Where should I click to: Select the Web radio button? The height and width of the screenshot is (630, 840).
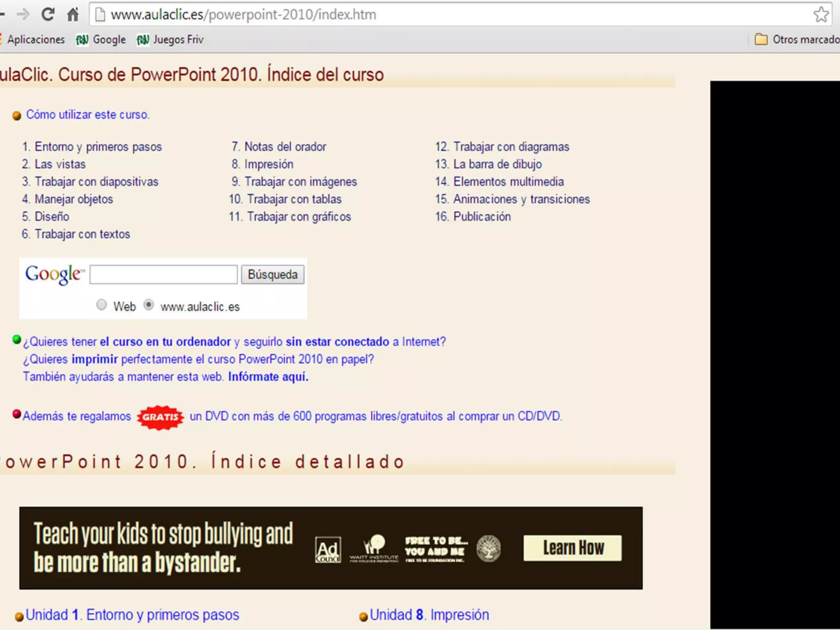click(x=101, y=305)
